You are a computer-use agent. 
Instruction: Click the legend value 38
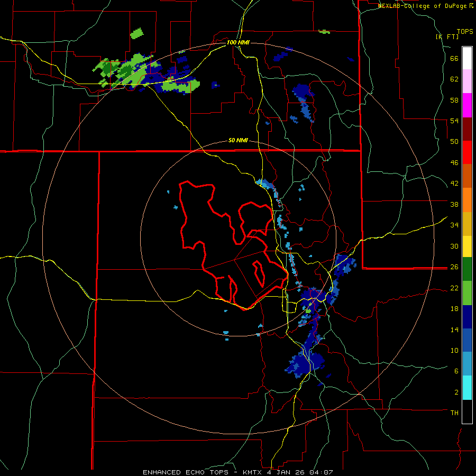click(x=454, y=204)
